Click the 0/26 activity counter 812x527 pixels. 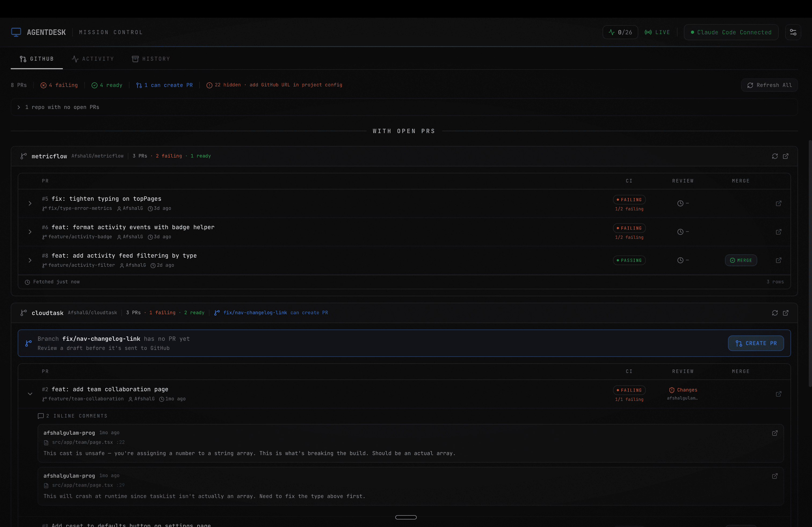coord(620,32)
